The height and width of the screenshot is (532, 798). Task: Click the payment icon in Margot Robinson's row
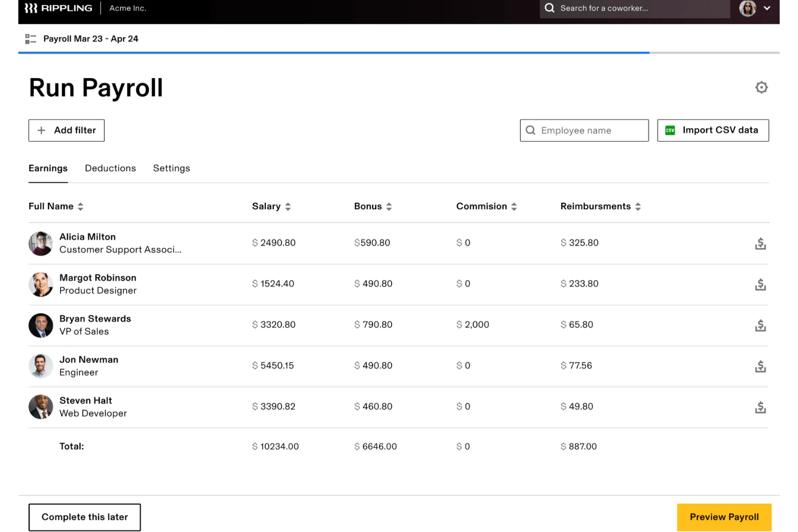pyautogui.click(x=760, y=285)
